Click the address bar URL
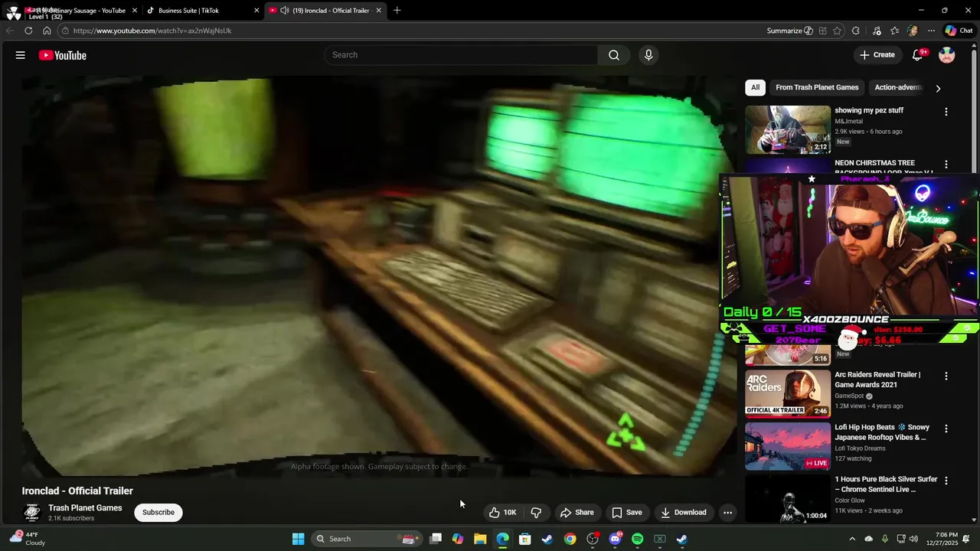Viewport: 980px width, 551px height. (152, 31)
